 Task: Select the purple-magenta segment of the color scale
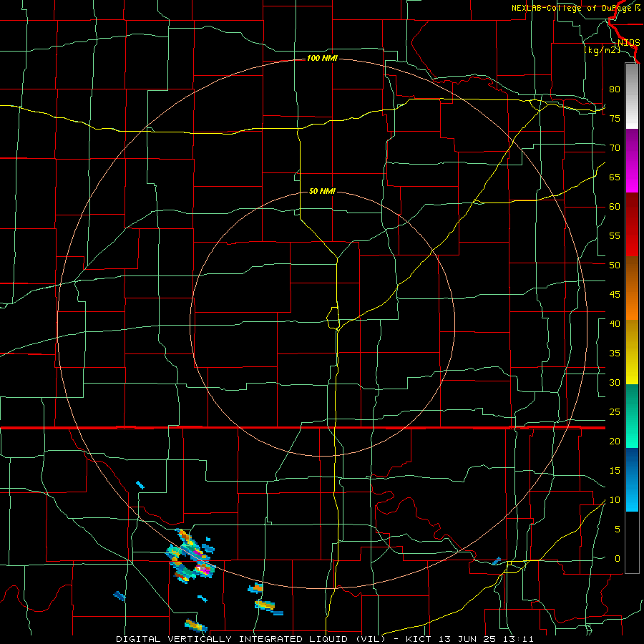[632, 160]
